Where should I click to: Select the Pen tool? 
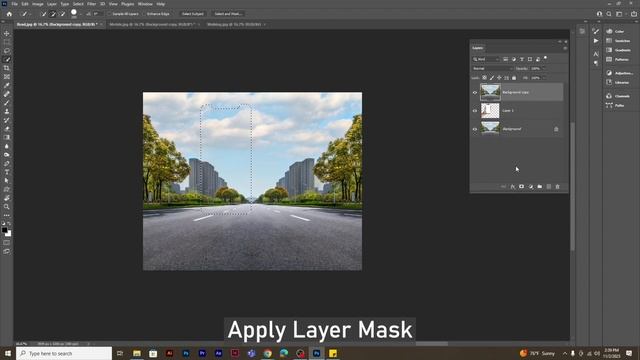point(7,164)
